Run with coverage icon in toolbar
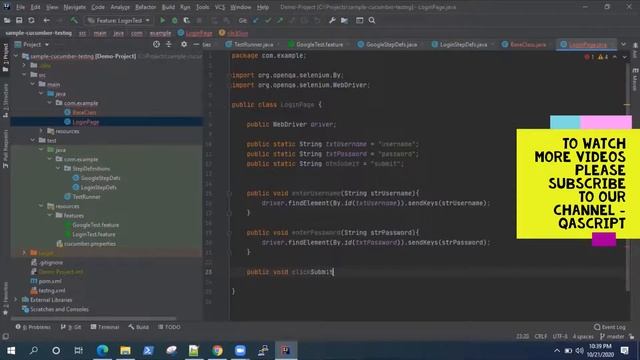 tap(187, 20)
